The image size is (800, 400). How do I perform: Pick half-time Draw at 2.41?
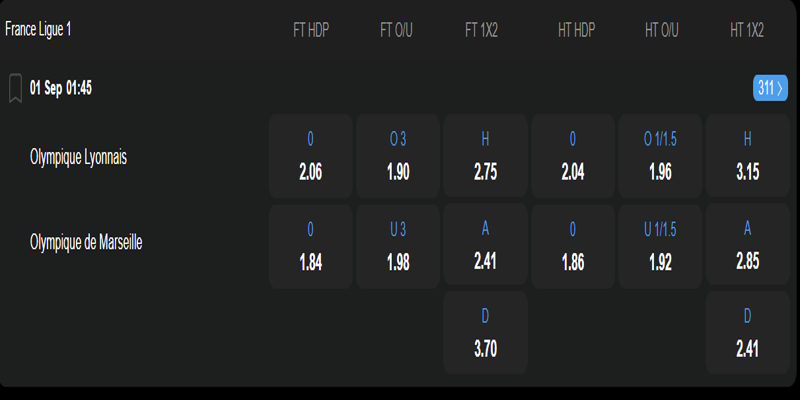pos(748,333)
